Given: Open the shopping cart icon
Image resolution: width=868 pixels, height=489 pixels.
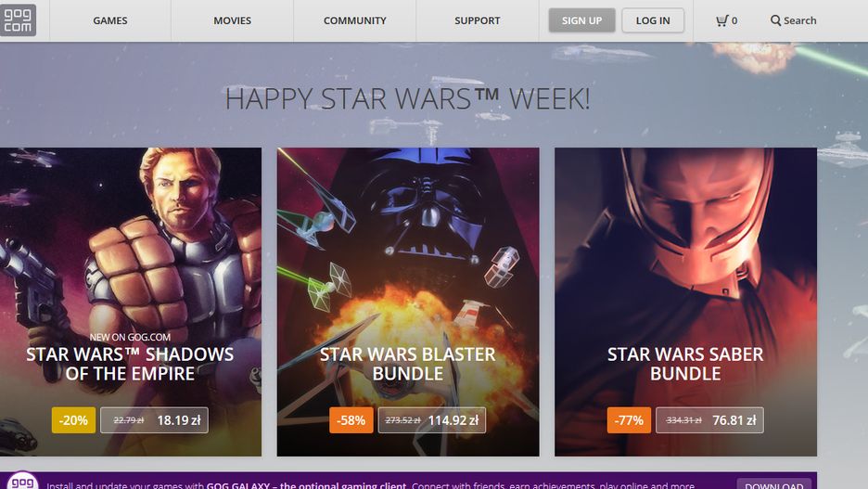Looking at the screenshot, I should (x=721, y=20).
